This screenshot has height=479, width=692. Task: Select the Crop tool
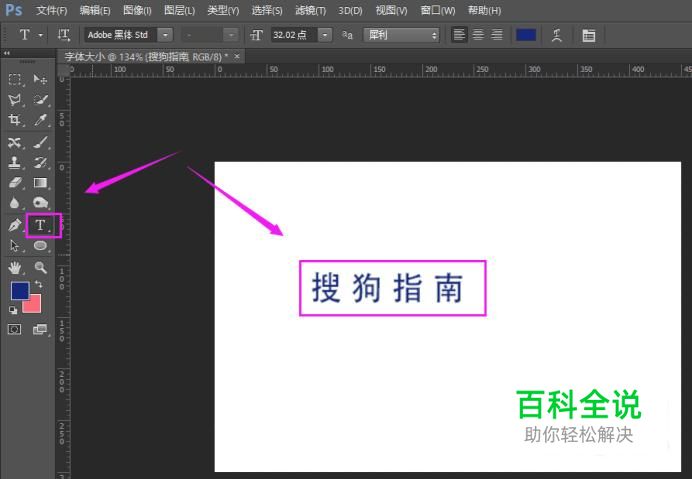(15, 120)
